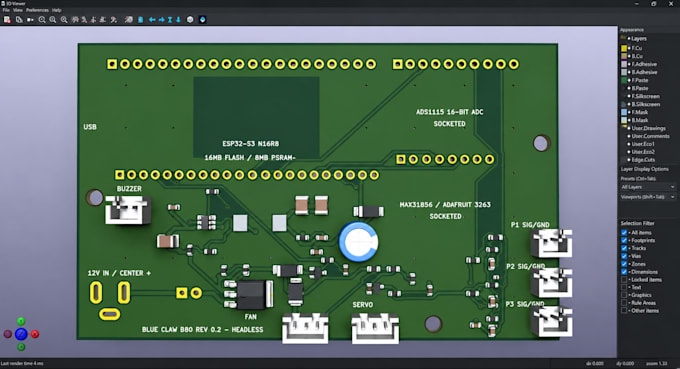The width and height of the screenshot is (680, 369).
Task: Uncheck the Footprints selection filter
Action: [x=624, y=240]
